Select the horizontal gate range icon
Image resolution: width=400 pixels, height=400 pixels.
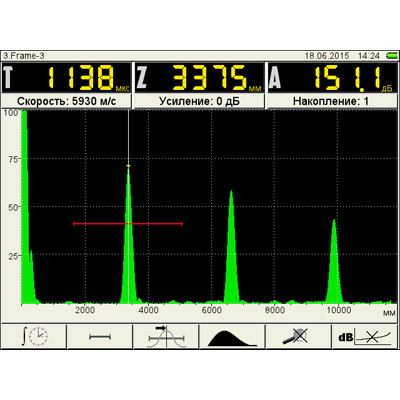tap(100, 337)
